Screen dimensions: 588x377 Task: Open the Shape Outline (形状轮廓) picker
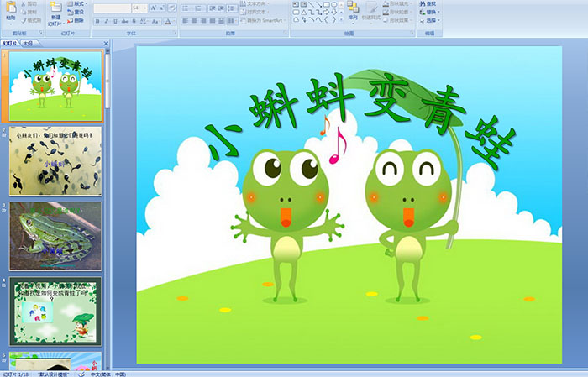[398, 12]
